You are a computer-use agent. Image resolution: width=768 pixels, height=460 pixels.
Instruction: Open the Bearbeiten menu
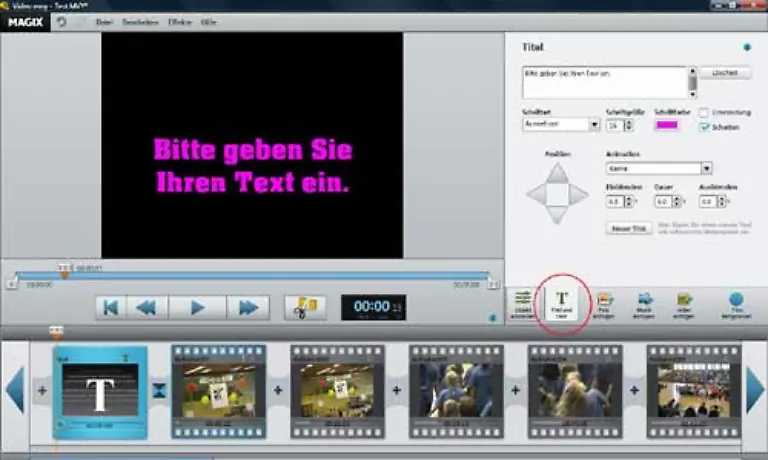[140, 22]
